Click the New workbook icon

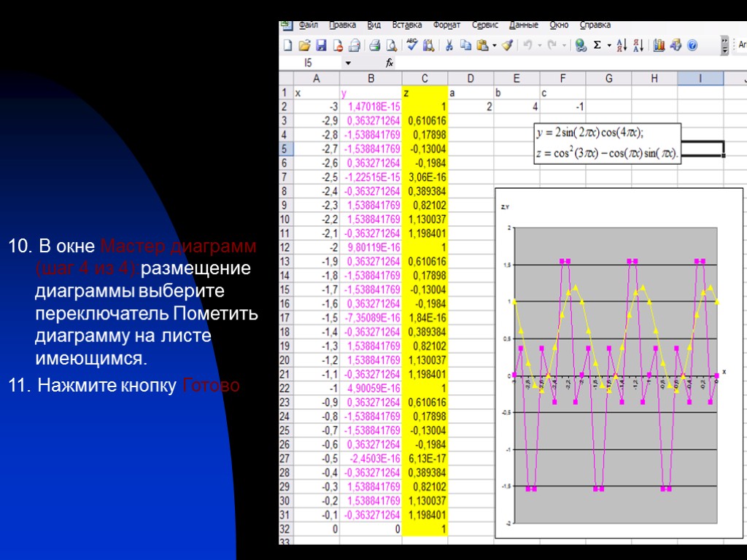point(287,45)
